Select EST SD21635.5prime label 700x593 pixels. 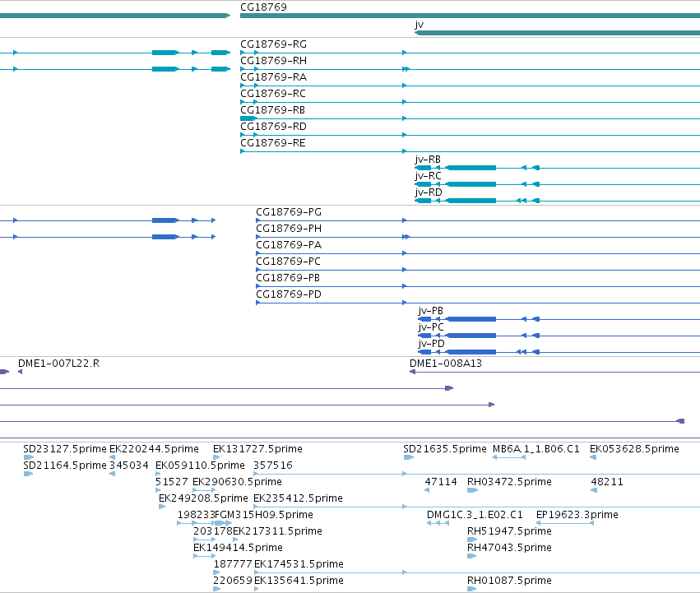click(x=445, y=449)
